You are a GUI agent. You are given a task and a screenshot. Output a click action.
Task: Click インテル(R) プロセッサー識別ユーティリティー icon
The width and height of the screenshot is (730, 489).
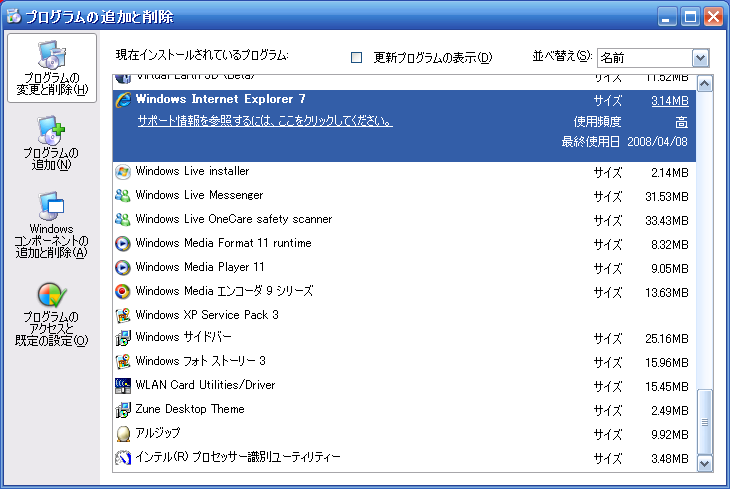coord(123,458)
